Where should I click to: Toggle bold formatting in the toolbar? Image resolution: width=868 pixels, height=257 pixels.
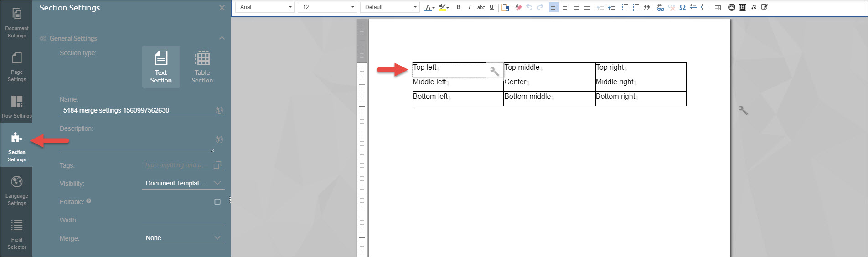459,7
